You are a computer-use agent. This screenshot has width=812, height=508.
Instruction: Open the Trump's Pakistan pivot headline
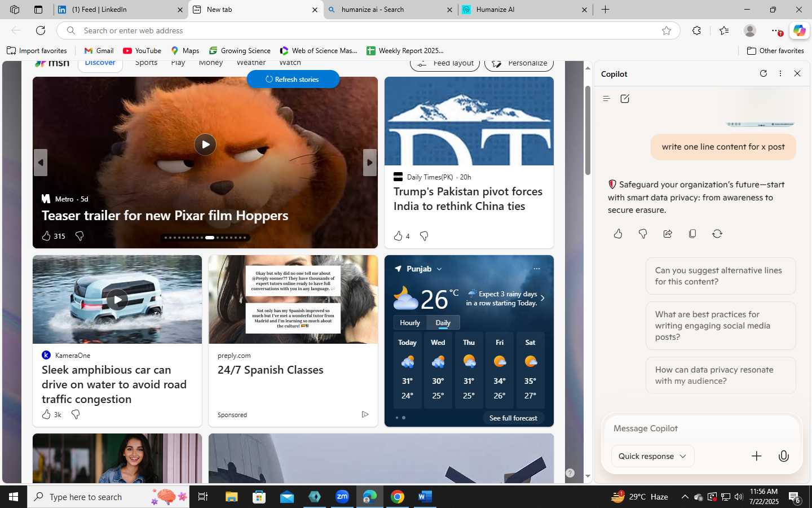468,199
